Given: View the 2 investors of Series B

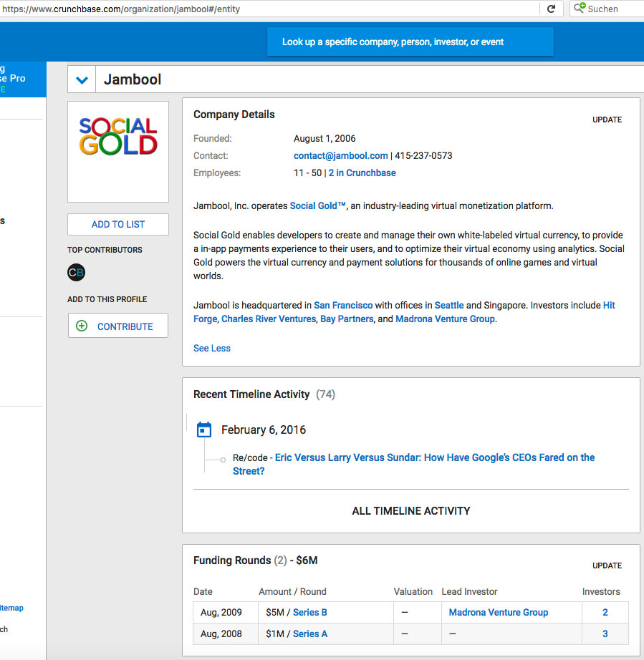Looking at the screenshot, I should click(605, 613).
